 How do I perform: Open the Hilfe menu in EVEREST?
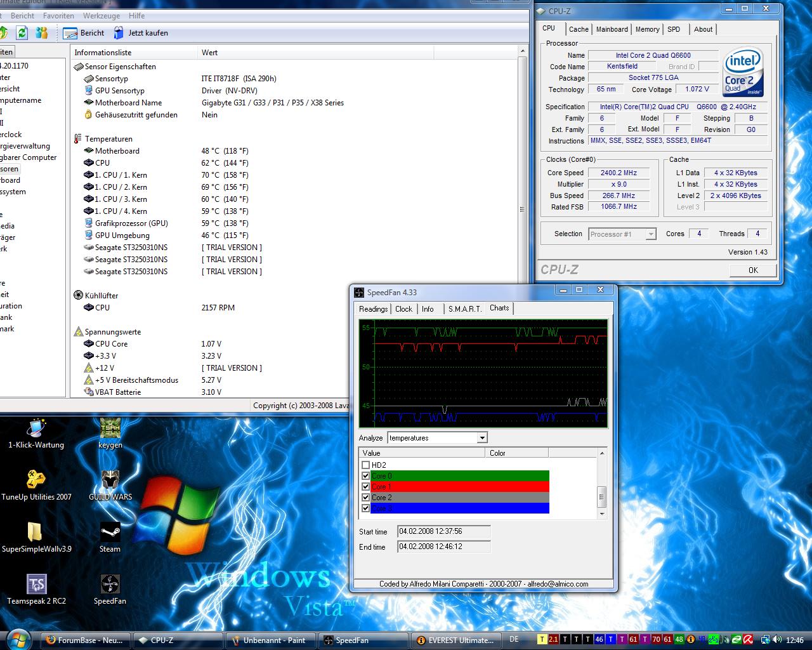pyautogui.click(x=136, y=16)
